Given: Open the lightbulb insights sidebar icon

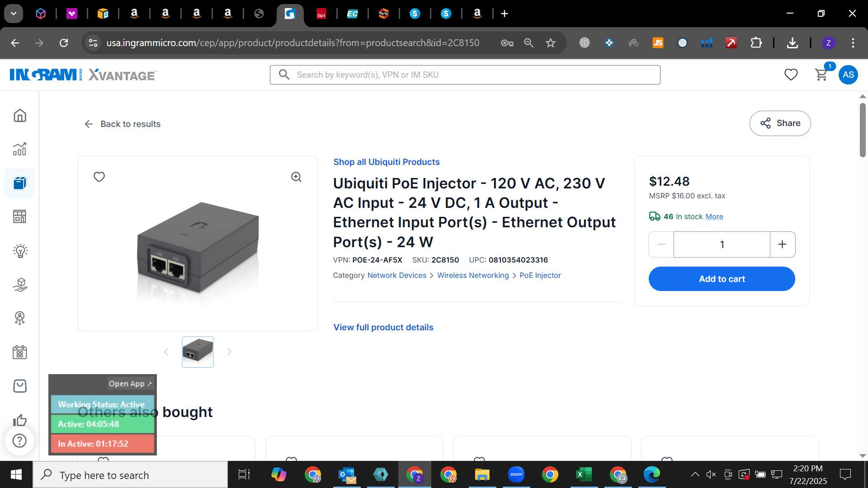Looking at the screenshot, I should click(x=19, y=251).
